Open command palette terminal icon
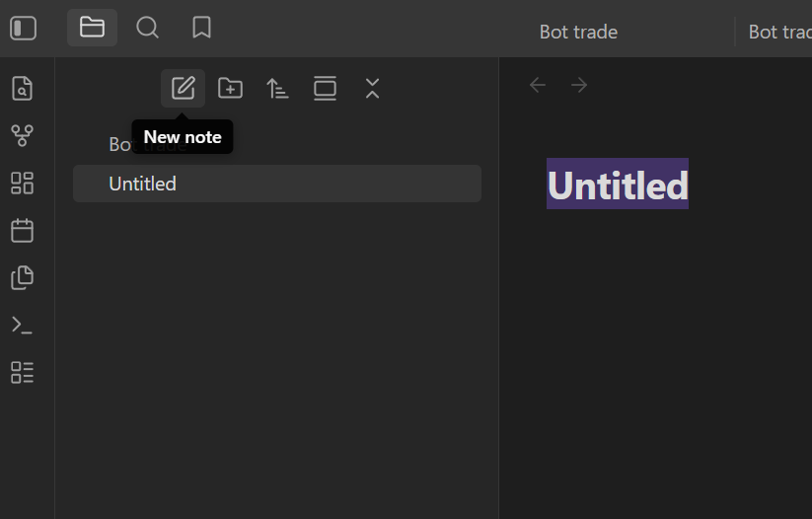The height and width of the screenshot is (519, 812). [x=23, y=326]
